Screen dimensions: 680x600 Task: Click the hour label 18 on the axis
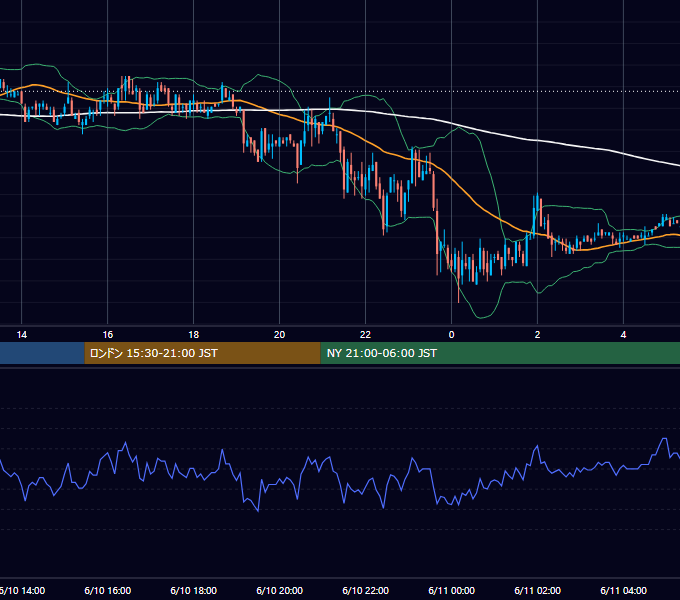coord(193,335)
